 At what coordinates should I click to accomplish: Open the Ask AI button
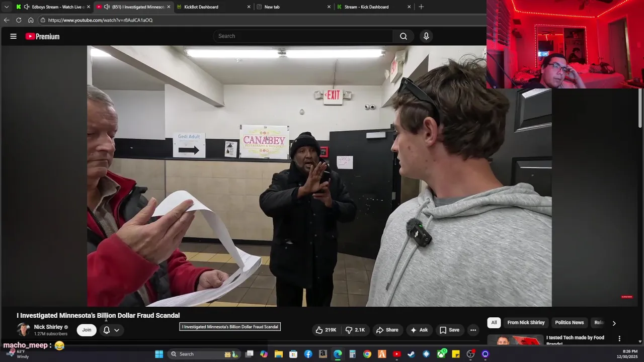pyautogui.click(x=419, y=330)
